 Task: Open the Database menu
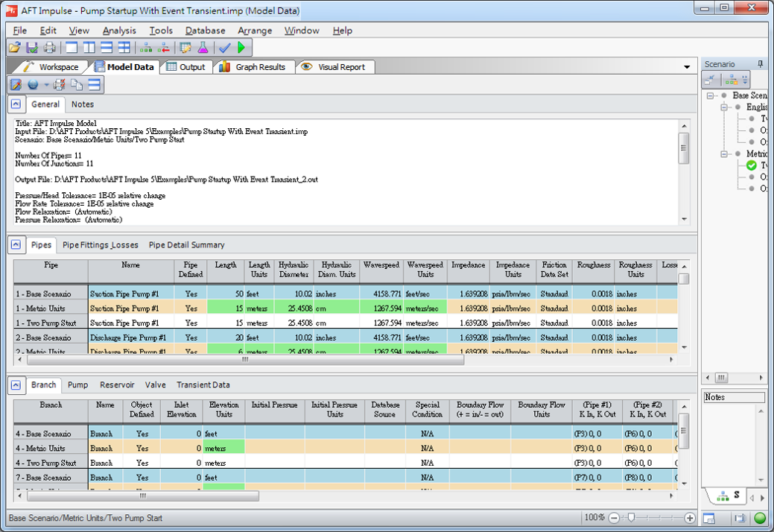click(206, 31)
